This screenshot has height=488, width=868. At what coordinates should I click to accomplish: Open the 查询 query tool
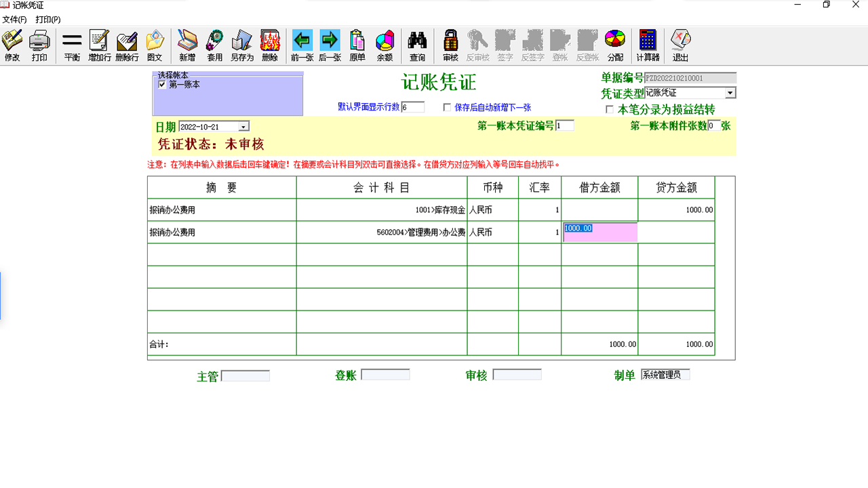coord(416,45)
